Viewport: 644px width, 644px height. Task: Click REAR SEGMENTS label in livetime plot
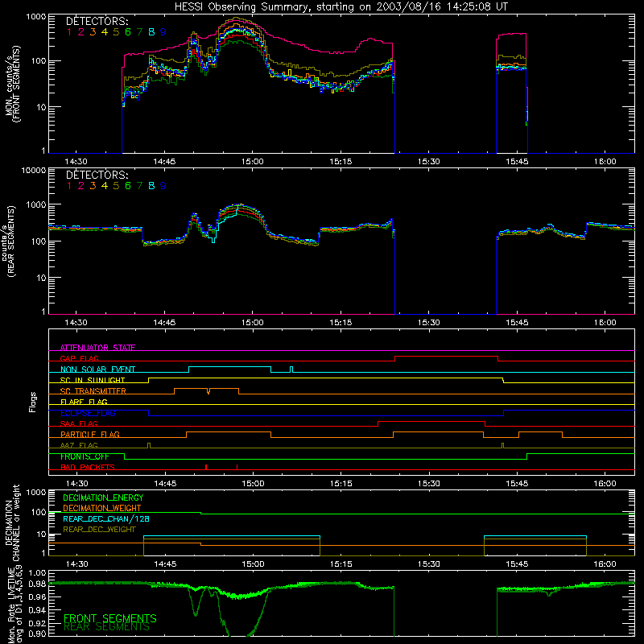(x=107, y=627)
